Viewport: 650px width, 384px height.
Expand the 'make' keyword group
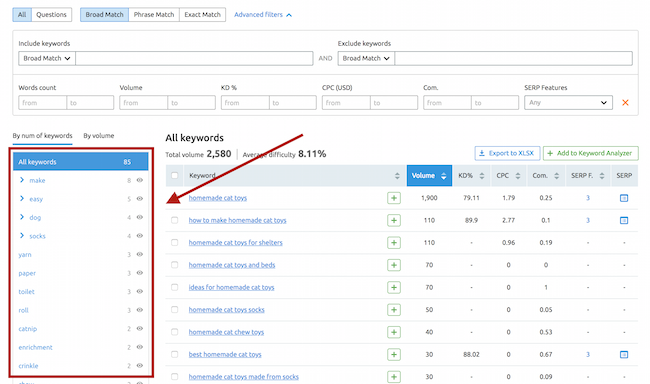tap(22, 180)
